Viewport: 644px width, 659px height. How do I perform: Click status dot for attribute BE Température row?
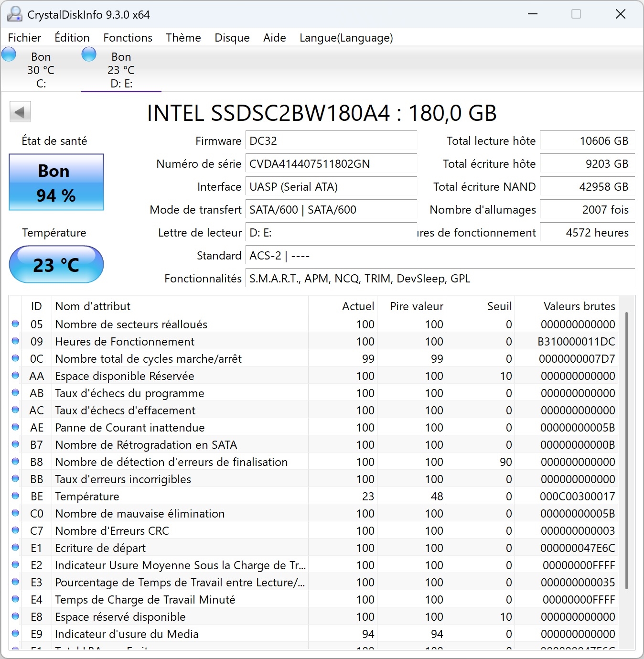click(x=15, y=496)
